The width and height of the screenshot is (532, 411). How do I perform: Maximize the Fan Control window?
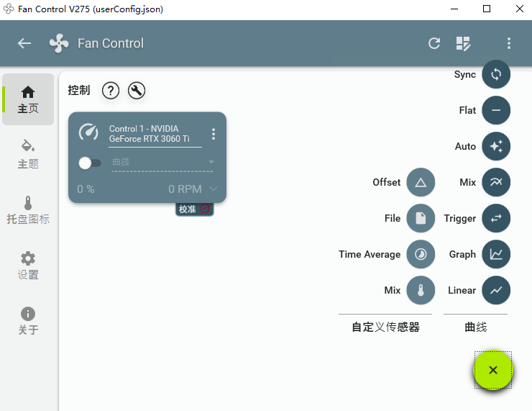coord(487,9)
